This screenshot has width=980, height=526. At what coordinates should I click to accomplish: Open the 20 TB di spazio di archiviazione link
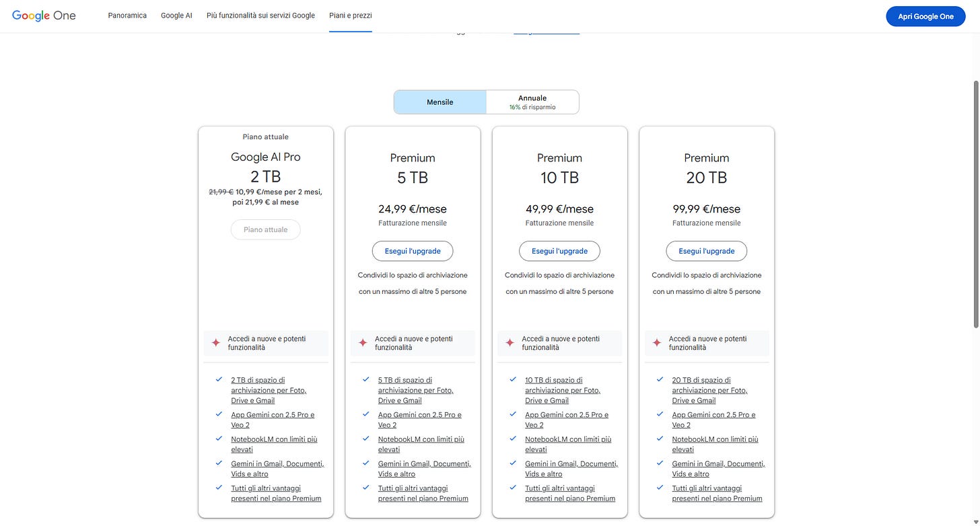click(x=709, y=390)
